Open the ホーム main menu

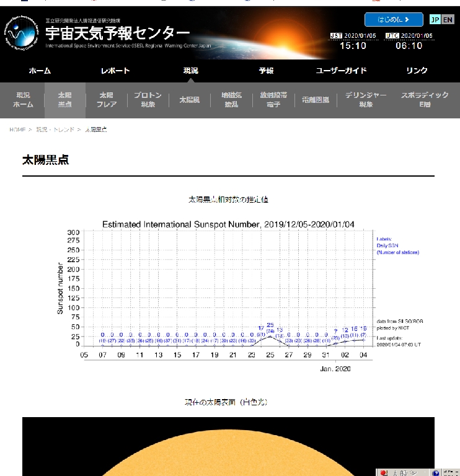(40, 71)
